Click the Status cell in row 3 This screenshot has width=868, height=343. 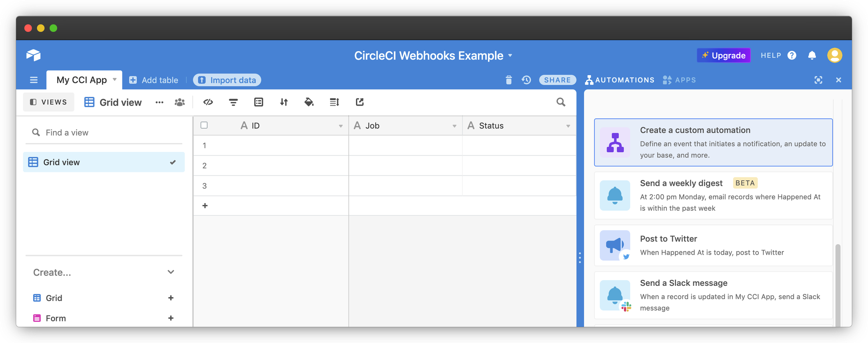point(519,185)
